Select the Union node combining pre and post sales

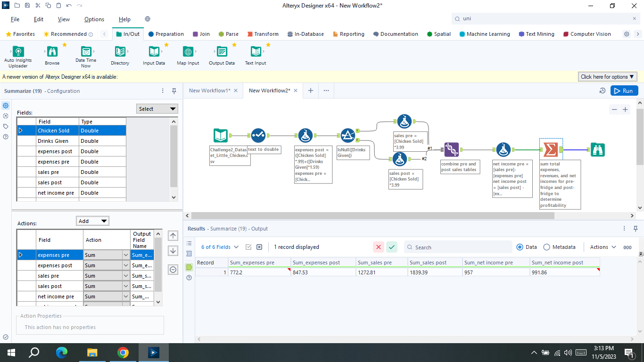pyautogui.click(x=452, y=150)
